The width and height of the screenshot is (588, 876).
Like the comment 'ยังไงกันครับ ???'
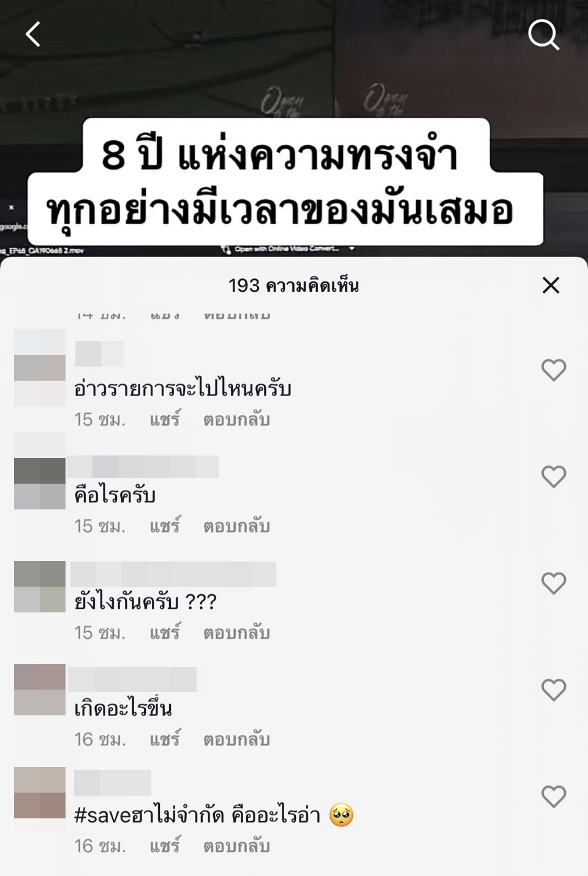tap(554, 584)
